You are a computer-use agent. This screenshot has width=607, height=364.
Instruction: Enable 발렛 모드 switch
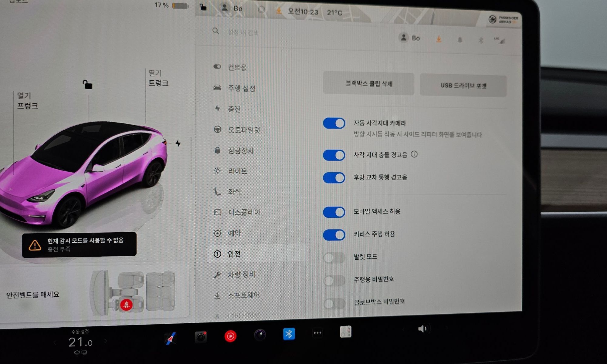(x=334, y=258)
